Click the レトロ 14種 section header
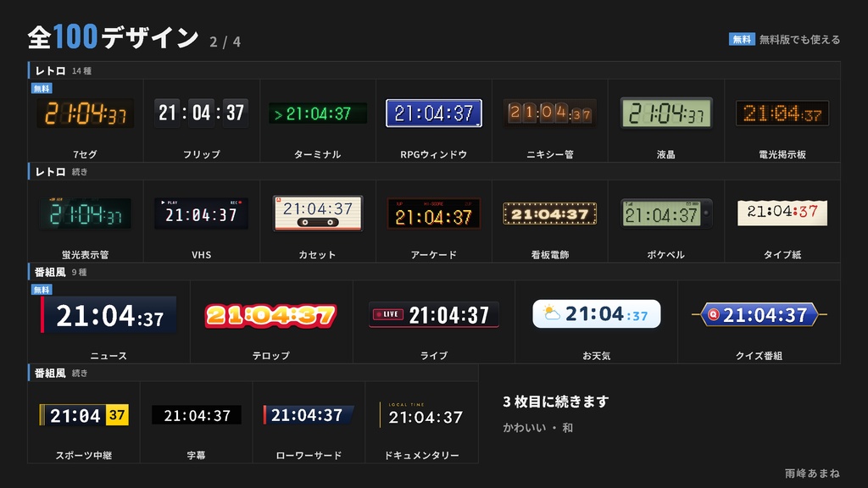The height and width of the screenshot is (488, 868). [x=434, y=71]
